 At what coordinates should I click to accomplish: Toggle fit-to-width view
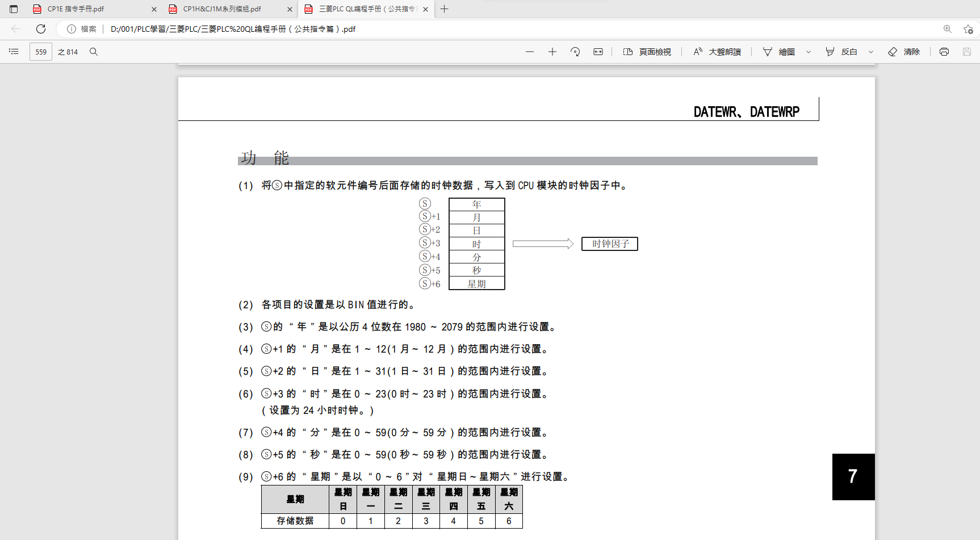[598, 52]
